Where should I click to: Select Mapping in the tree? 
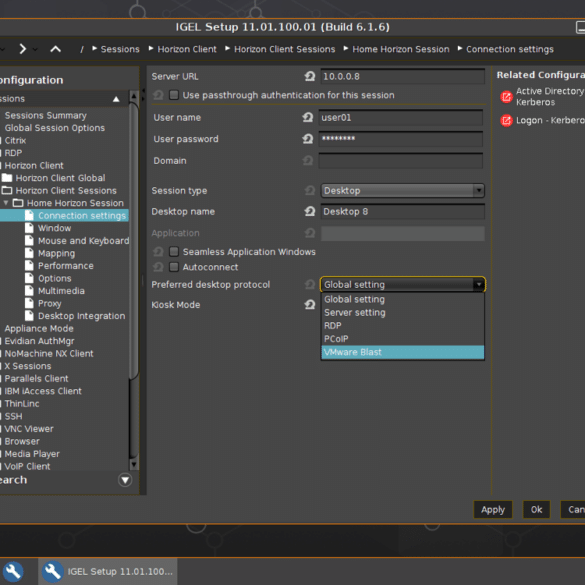point(56,253)
